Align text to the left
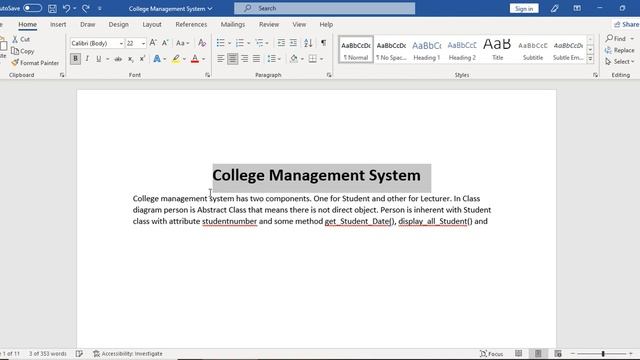 coord(220,59)
